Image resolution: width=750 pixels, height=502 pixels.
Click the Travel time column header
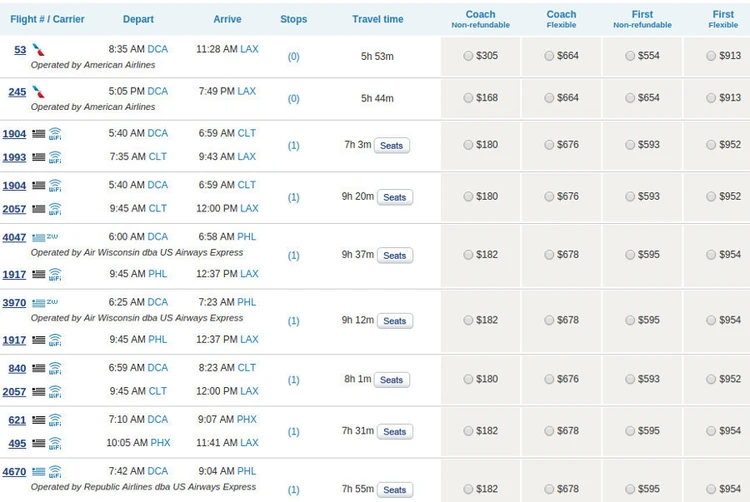tap(378, 19)
